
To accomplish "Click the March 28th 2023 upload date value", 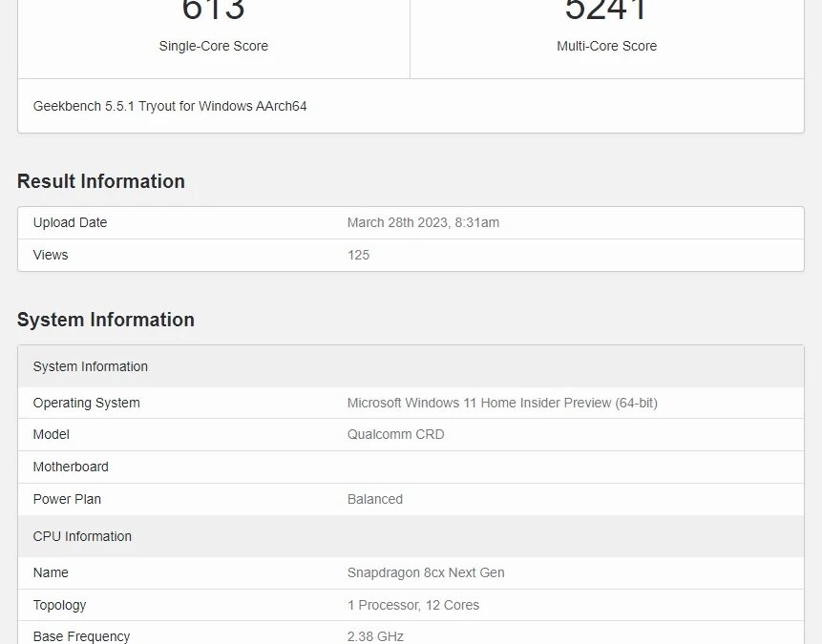I will click(423, 222).
